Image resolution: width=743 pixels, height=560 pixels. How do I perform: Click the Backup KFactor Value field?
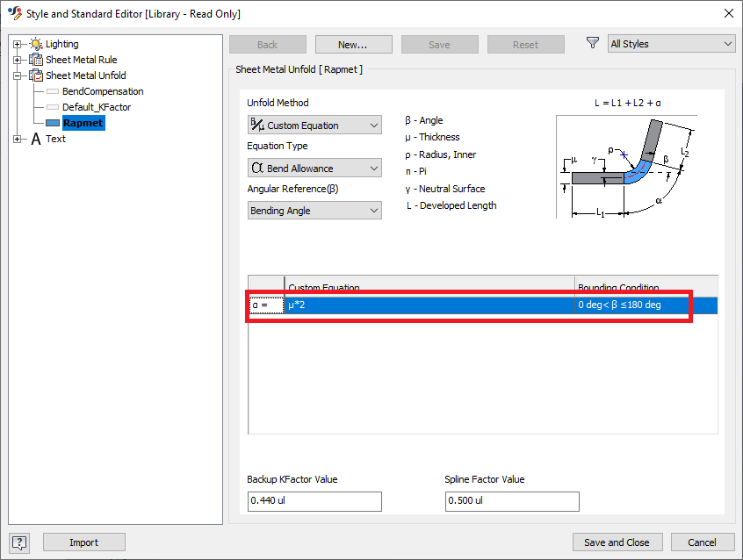click(x=314, y=501)
